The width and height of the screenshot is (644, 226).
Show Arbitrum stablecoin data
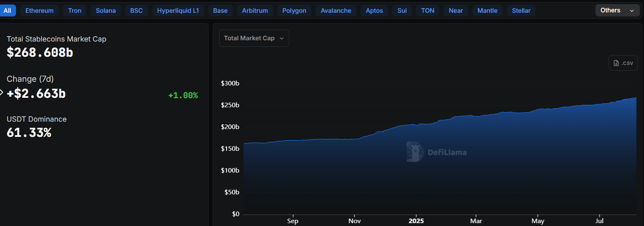[x=255, y=11]
